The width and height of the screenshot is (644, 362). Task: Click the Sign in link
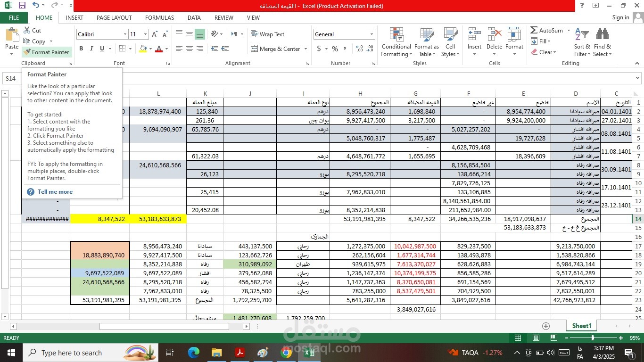click(620, 17)
